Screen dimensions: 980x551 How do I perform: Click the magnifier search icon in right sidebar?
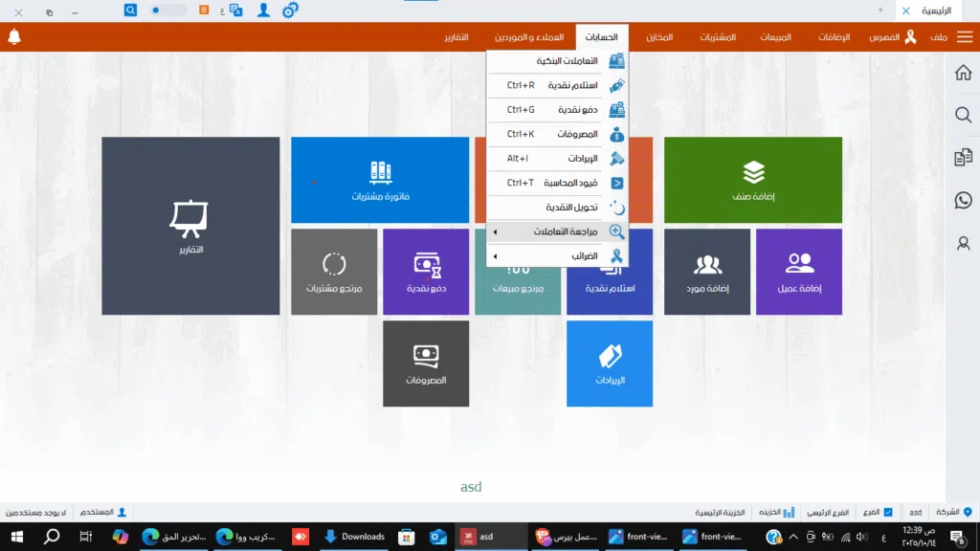(963, 115)
